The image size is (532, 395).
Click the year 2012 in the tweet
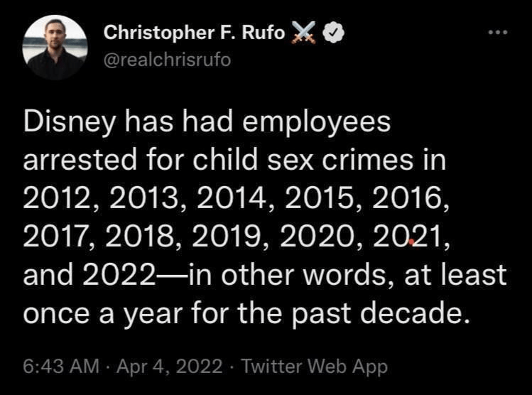pyautogui.click(x=58, y=199)
